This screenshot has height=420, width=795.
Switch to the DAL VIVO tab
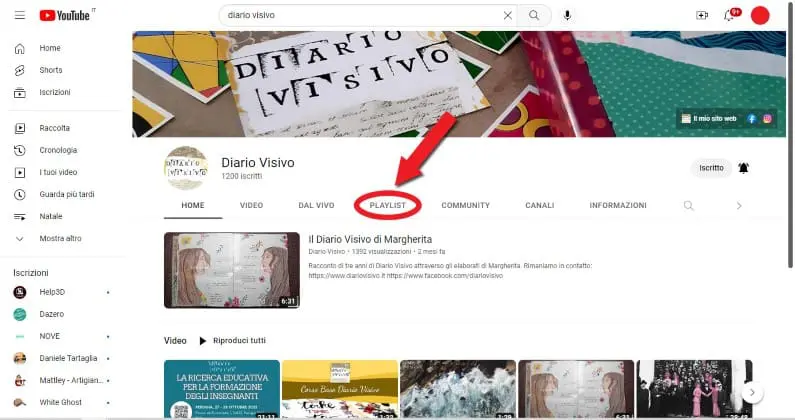coord(316,205)
